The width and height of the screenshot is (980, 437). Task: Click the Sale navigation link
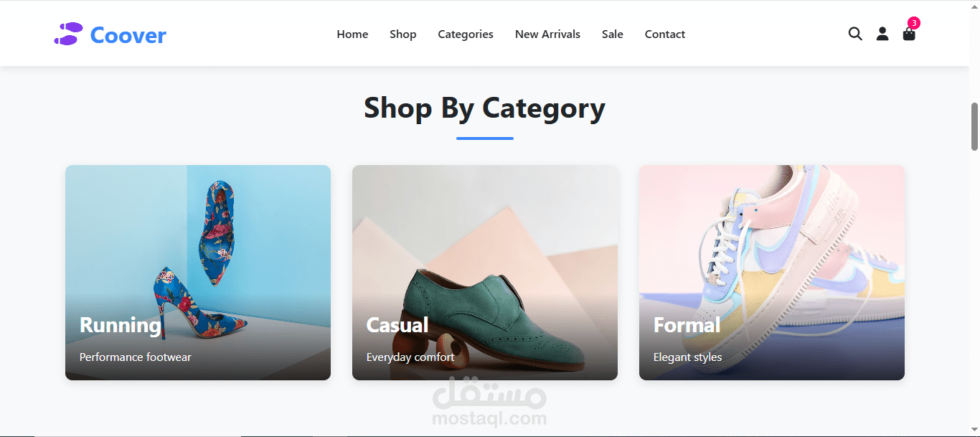[x=613, y=34]
